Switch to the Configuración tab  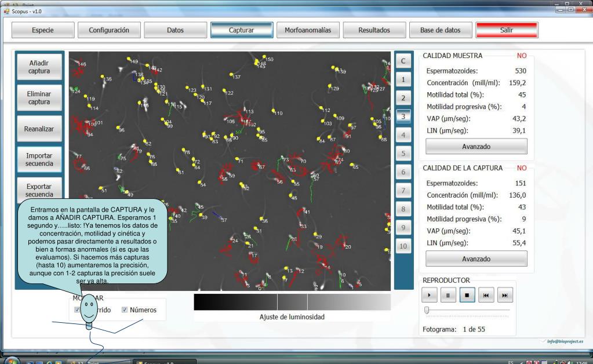[109, 30]
